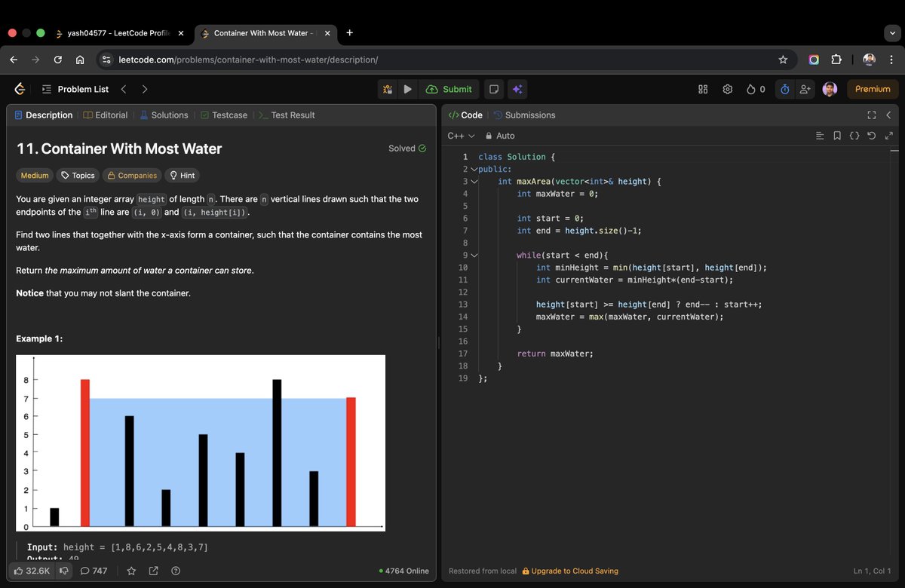Screen dimensions: 905x588
Task: Click the streak flame counter
Action: point(756,89)
